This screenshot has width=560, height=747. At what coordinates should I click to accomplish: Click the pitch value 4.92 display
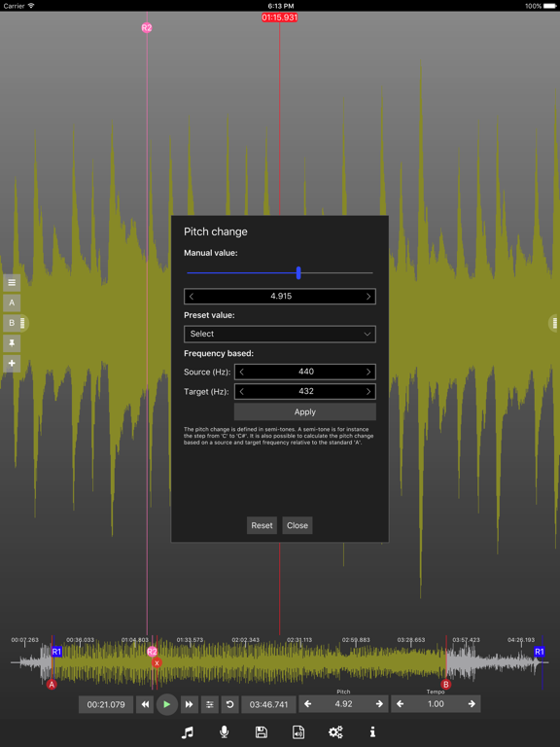point(343,704)
